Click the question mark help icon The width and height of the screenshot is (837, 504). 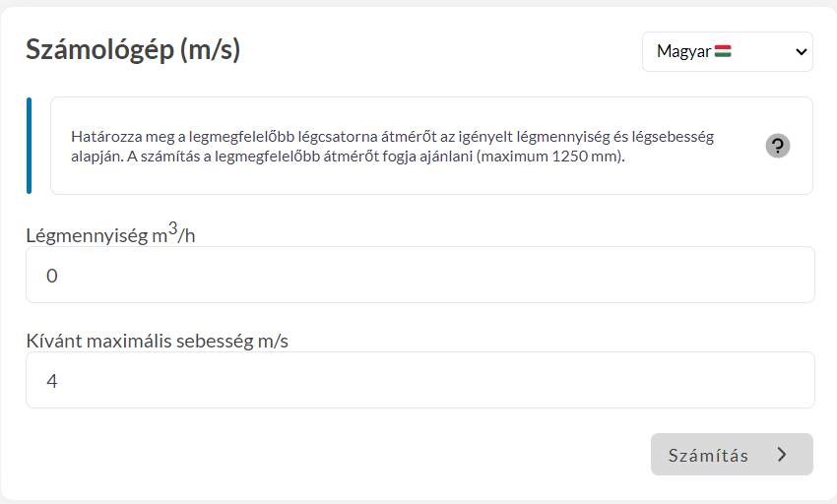point(778,147)
